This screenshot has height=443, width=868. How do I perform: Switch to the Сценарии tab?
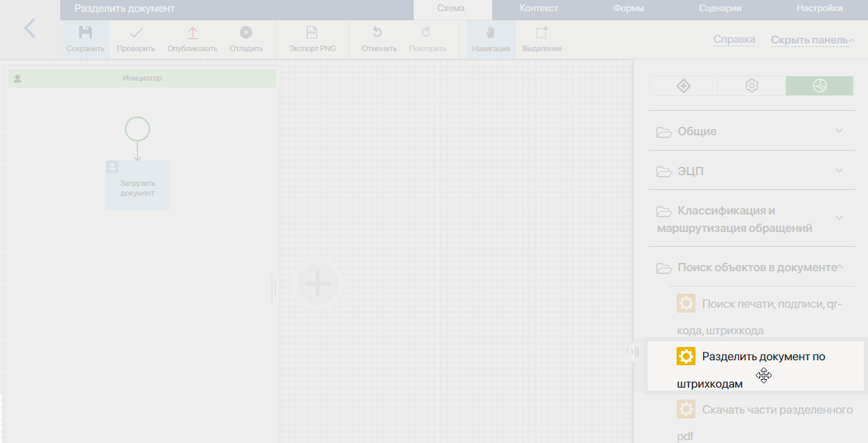click(x=720, y=8)
